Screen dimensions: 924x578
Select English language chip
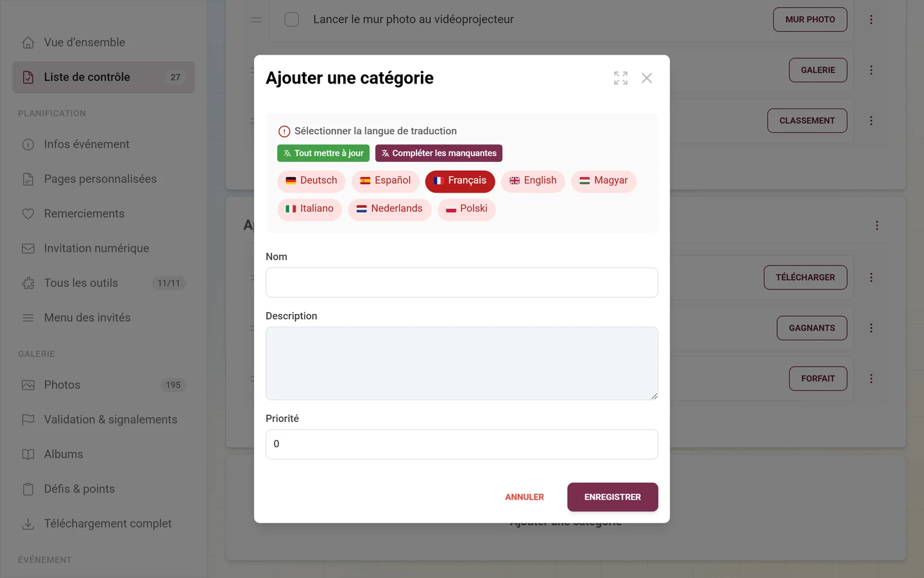pos(533,181)
